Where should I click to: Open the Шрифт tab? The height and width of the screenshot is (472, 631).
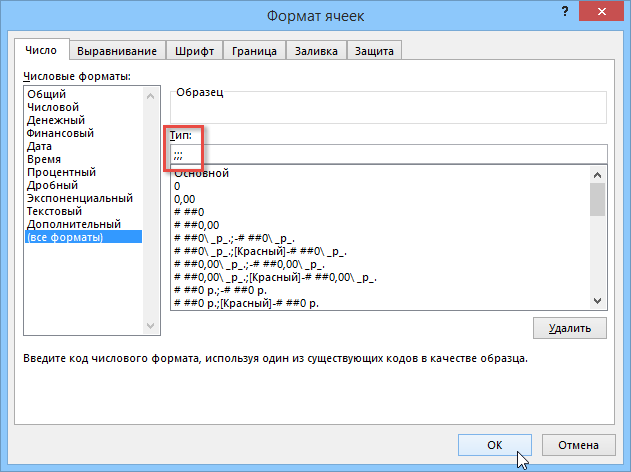tap(194, 51)
